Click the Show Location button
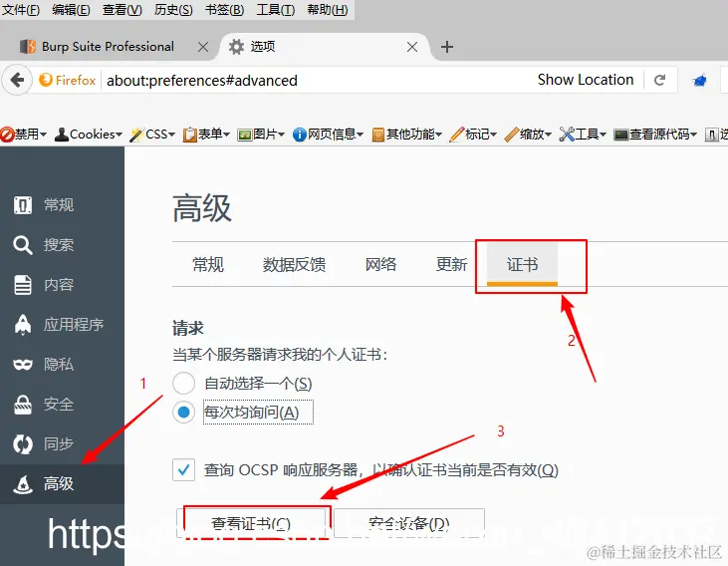Screen dimensions: 728x566 [586, 80]
